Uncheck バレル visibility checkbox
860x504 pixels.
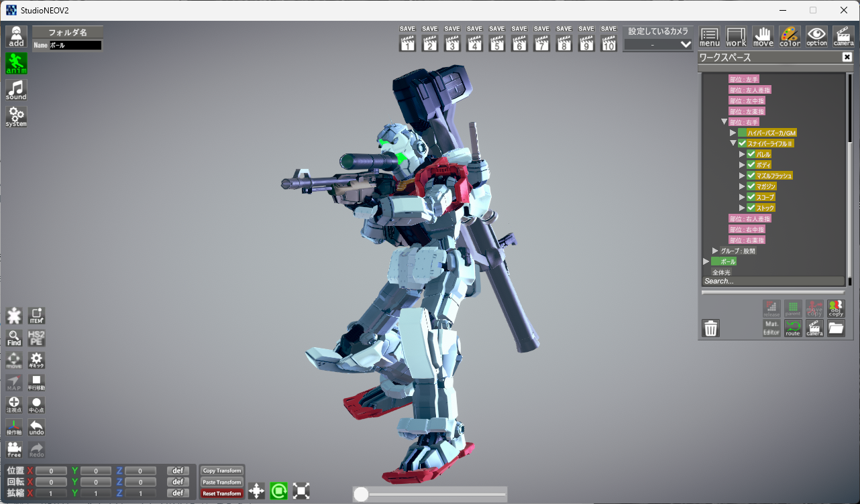tap(751, 154)
